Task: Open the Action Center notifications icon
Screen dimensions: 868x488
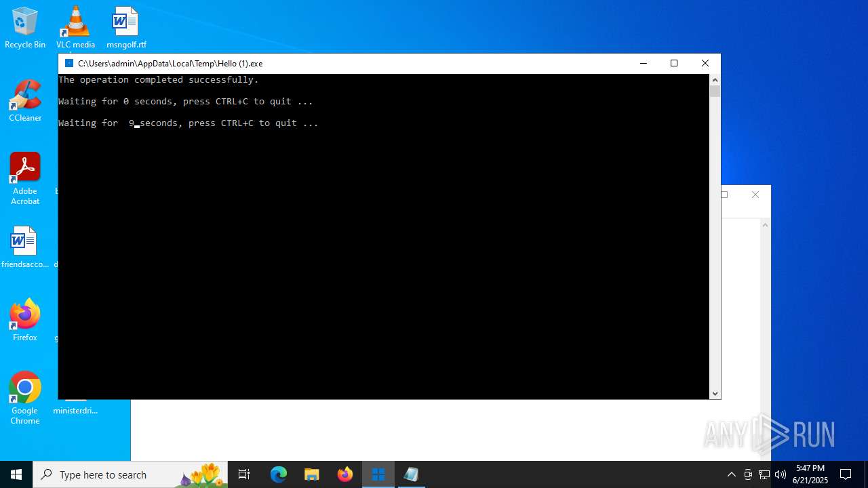Action: [x=846, y=474]
